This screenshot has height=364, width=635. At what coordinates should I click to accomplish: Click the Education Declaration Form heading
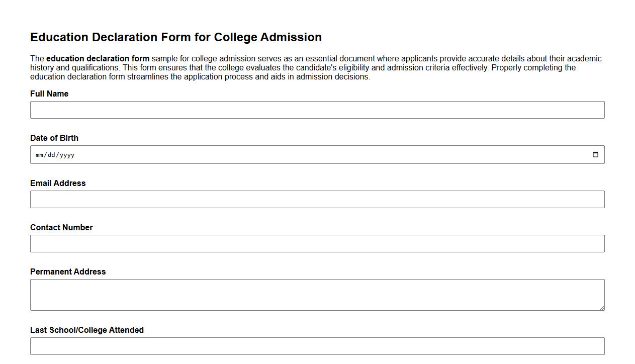176,37
